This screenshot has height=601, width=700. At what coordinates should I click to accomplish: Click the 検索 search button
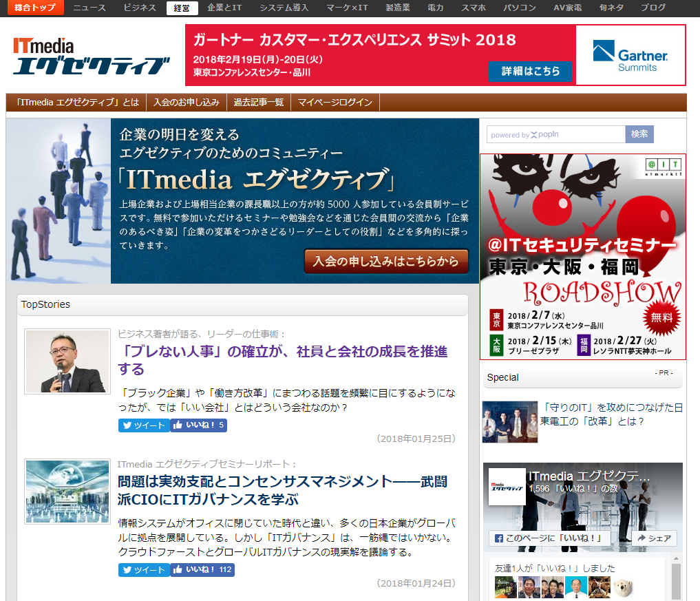pos(639,134)
